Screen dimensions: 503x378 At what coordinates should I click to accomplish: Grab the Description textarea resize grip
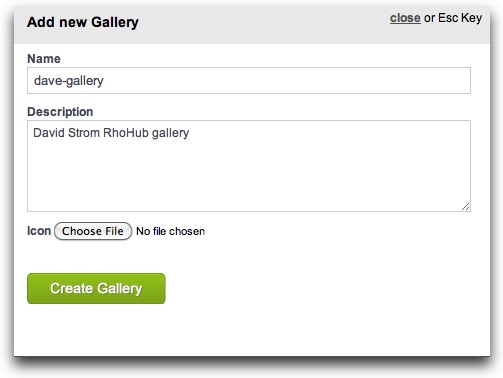pos(466,207)
